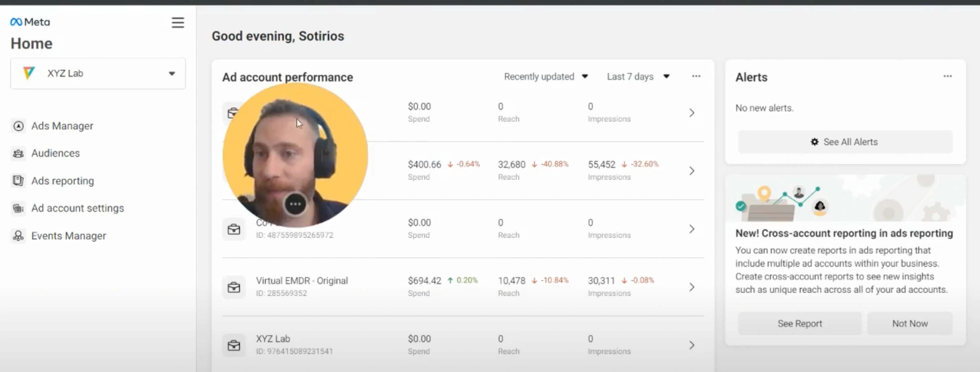Expand the XYZ Lab account row chevron
980x372 pixels.
(692, 345)
